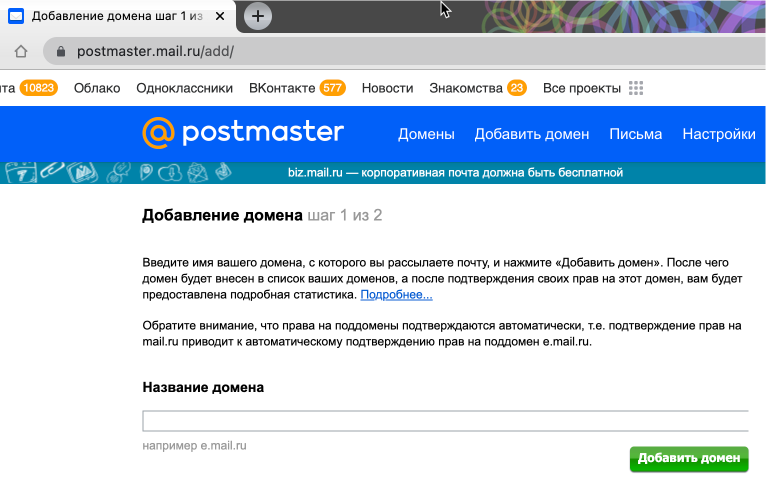Image resolution: width=766 pixels, height=479 pixels.
Task: Click the Добавление домена heading
Action: (x=222, y=215)
